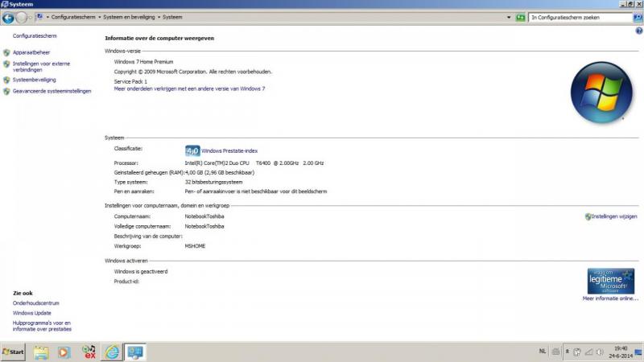Select 'Windows is geactiveerd' status text
Image resolution: width=644 pixels, height=362 pixels.
pyautogui.click(x=140, y=271)
